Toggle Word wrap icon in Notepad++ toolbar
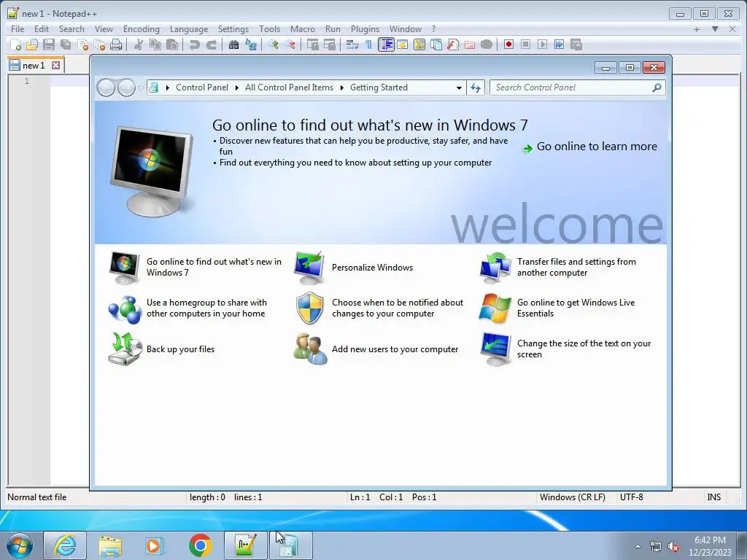The width and height of the screenshot is (747, 560). click(x=352, y=44)
